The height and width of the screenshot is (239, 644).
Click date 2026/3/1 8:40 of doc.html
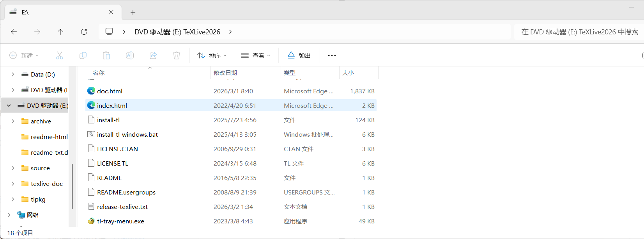tap(233, 91)
